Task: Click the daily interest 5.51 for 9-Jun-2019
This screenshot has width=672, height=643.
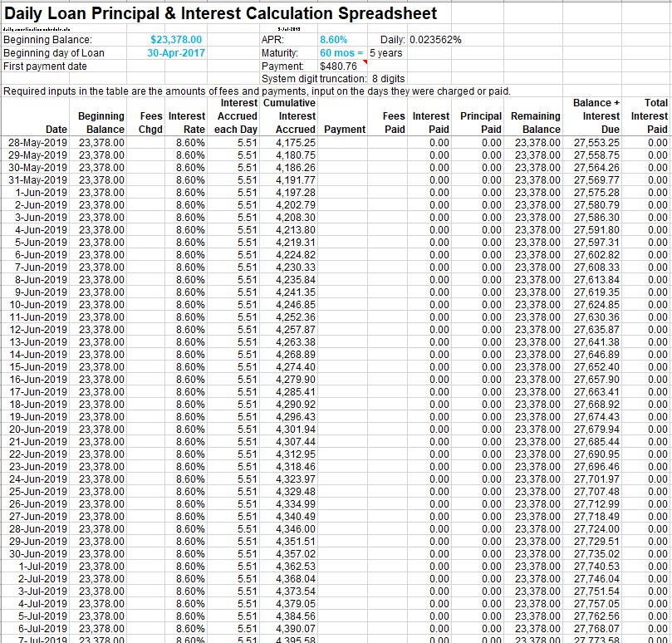Action: (248, 292)
